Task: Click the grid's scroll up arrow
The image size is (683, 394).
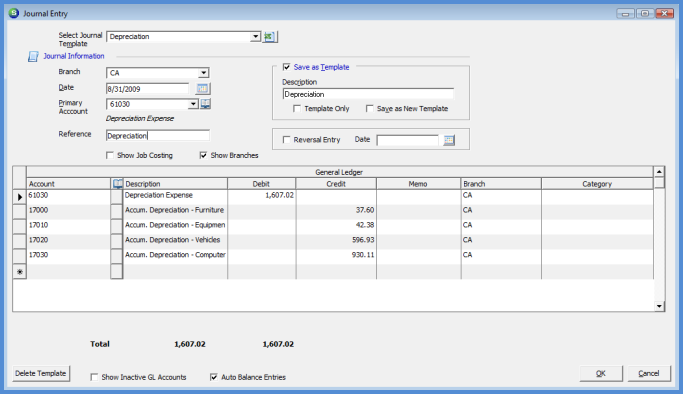Action: pos(659,172)
